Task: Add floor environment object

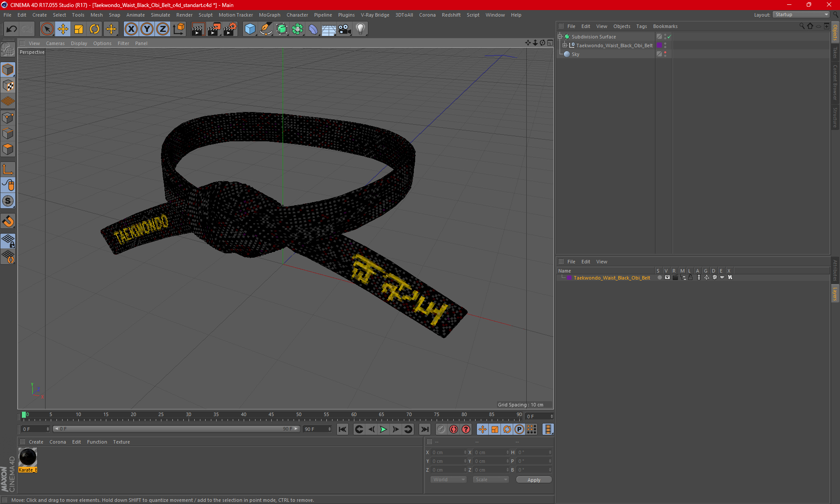Action: point(329,29)
